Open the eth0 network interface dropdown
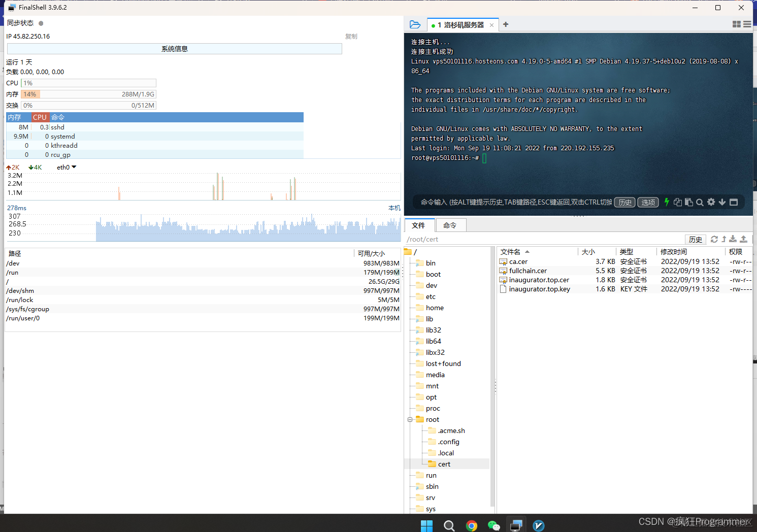 [67, 167]
